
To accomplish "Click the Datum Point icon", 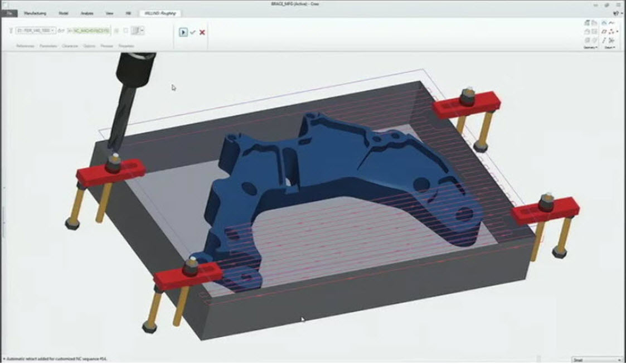I will (x=611, y=32).
